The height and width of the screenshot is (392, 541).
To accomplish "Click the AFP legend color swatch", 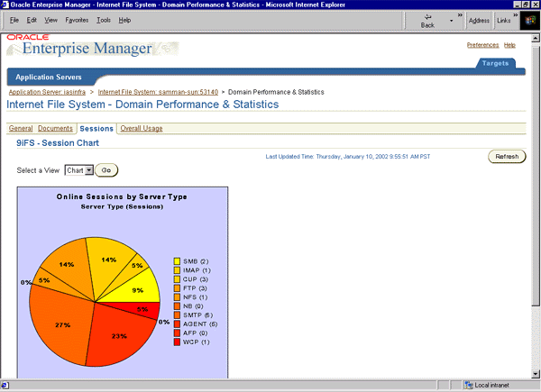I will point(177,333).
